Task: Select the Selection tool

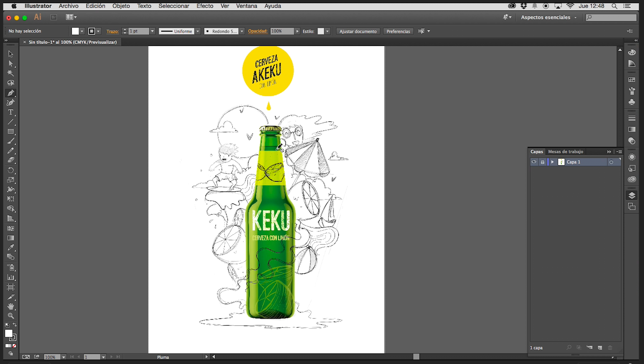Action: (x=11, y=54)
